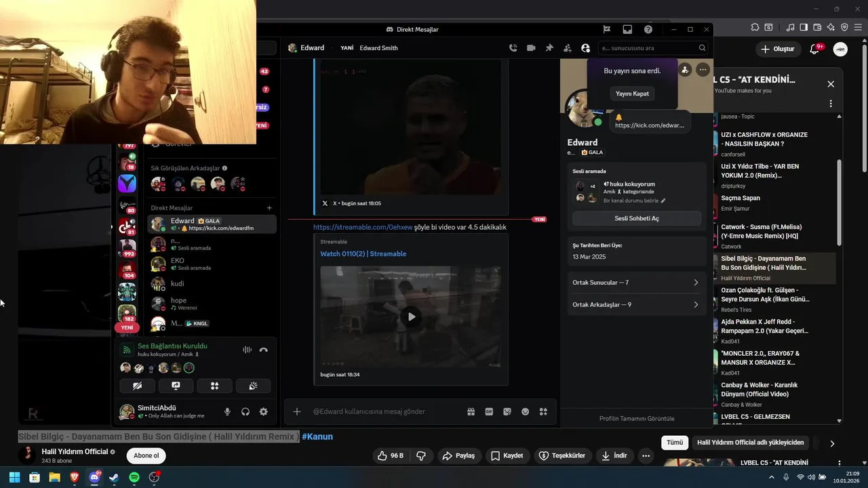Click YouTube Oluştur button
This screenshot has width=868, height=488.
coord(777,49)
